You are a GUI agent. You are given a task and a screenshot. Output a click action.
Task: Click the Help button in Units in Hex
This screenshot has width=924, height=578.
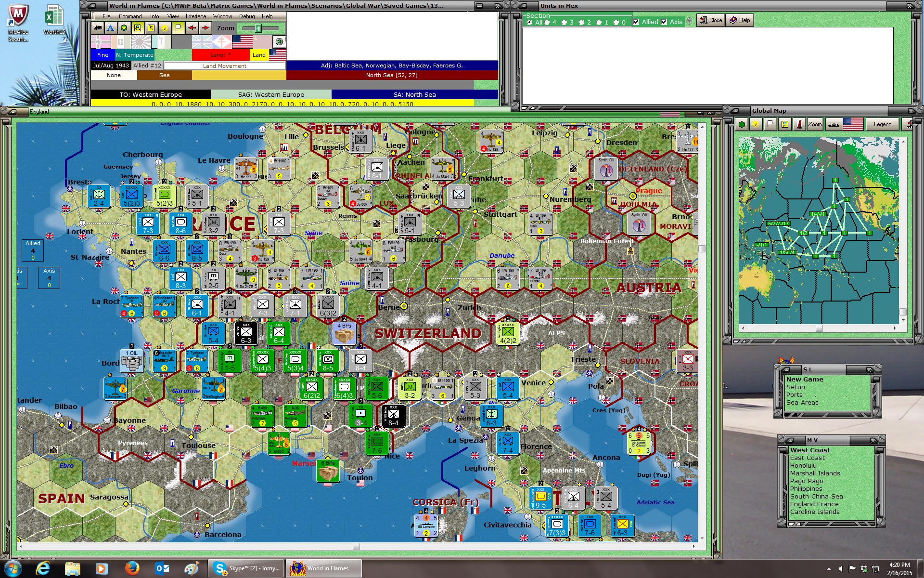pos(740,20)
